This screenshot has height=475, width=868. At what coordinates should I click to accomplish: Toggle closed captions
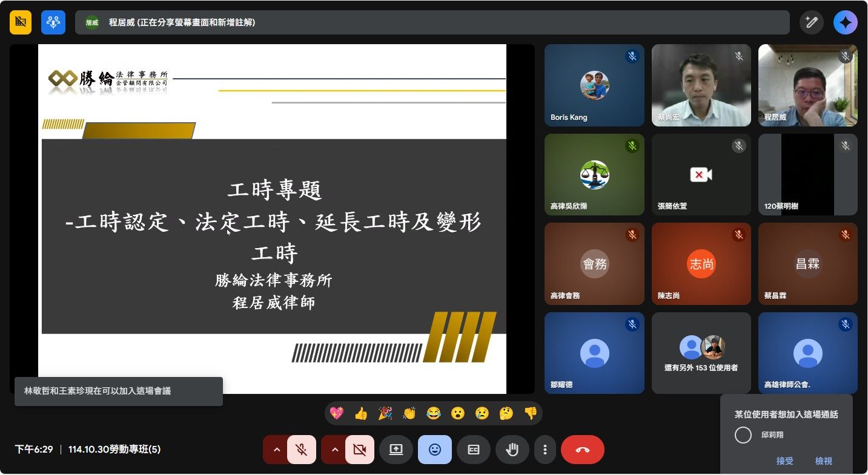(474, 450)
